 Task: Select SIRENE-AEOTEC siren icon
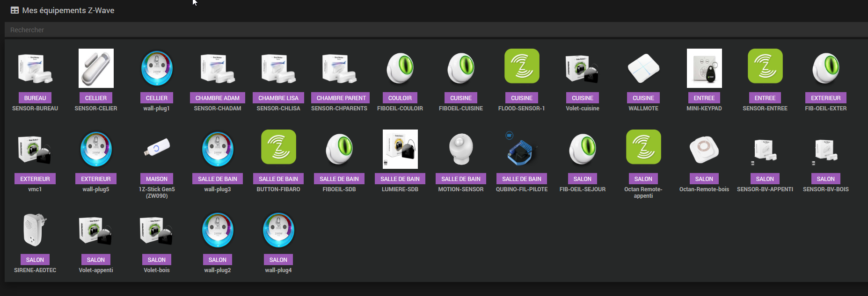(x=35, y=230)
